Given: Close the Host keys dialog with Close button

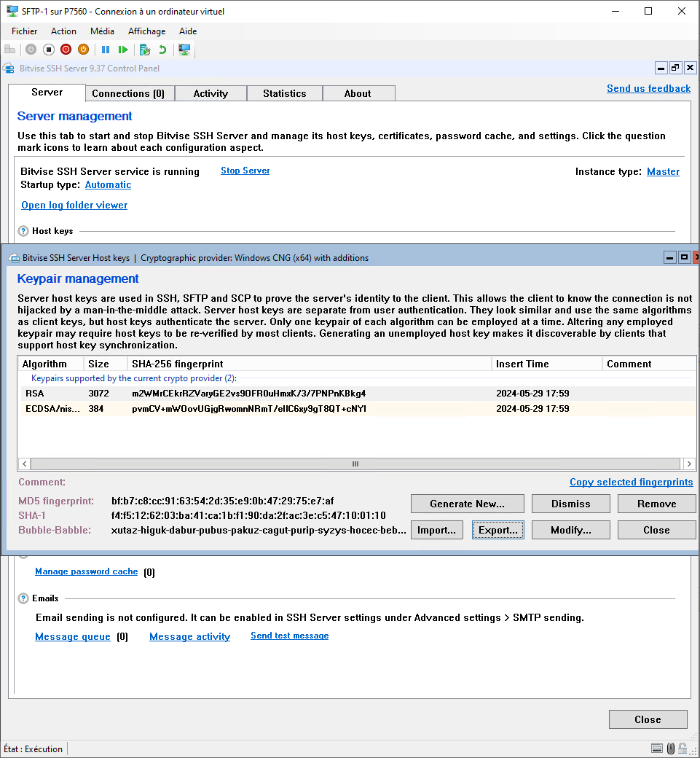Looking at the screenshot, I should (656, 530).
